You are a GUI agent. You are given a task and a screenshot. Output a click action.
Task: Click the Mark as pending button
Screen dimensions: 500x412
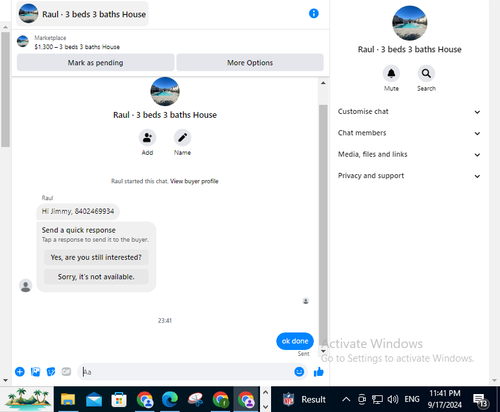tap(95, 63)
